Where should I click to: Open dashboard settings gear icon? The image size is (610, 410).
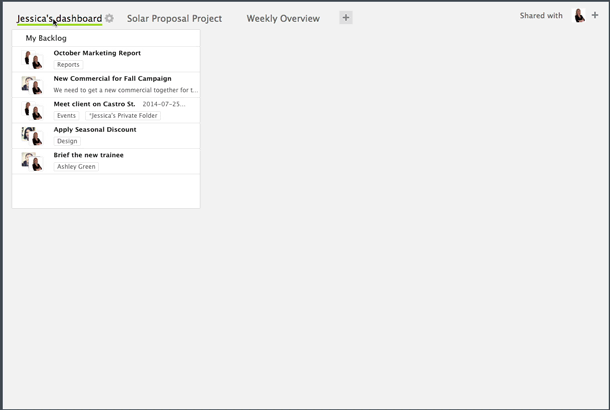(x=110, y=18)
